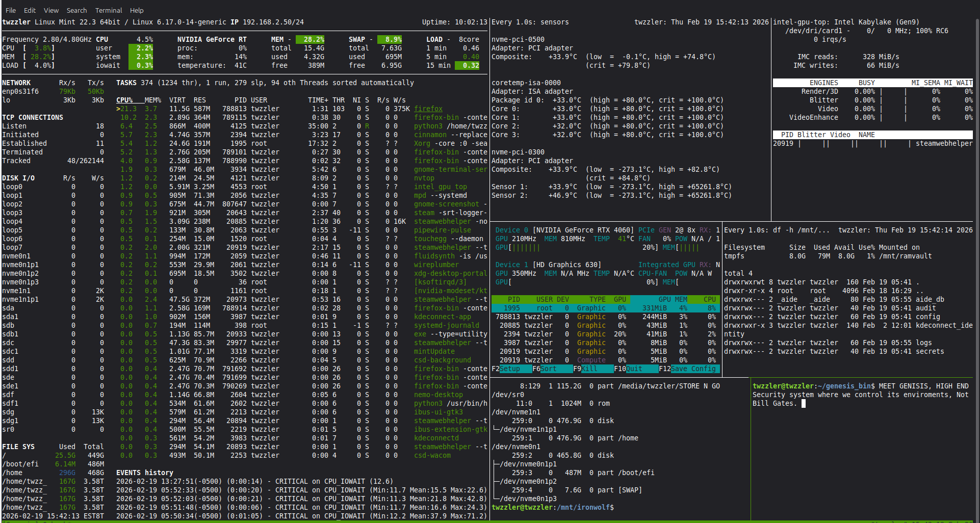Open the Terminal menu
Image resolution: width=980 pixels, height=523 pixels.
click(109, 10)
